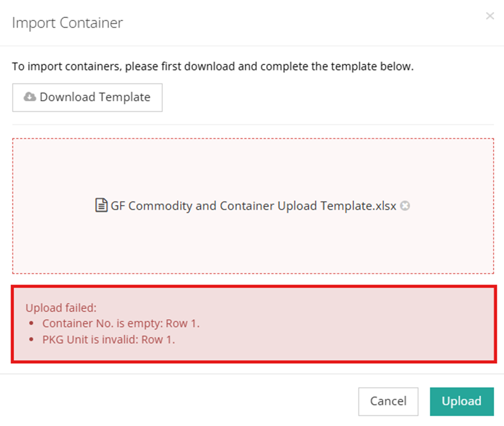Select the GF Commodity template file name
504x426 pixels.
pyautogui.click(x=253, y=206)
